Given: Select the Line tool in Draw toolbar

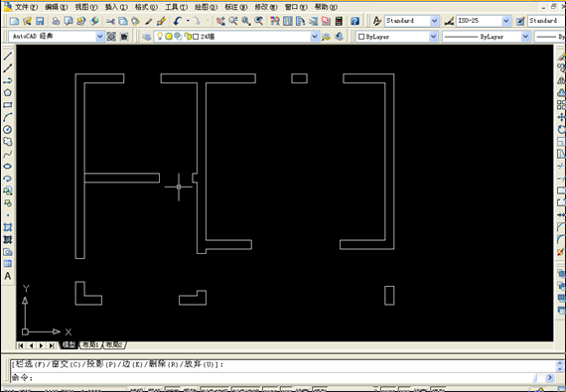Looking at the screenshot, I should [8, 56].
